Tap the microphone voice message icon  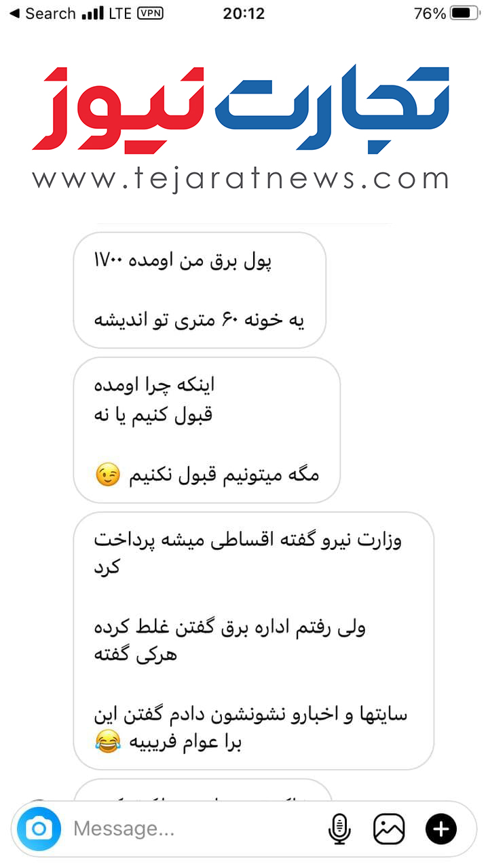click(339, 829)
